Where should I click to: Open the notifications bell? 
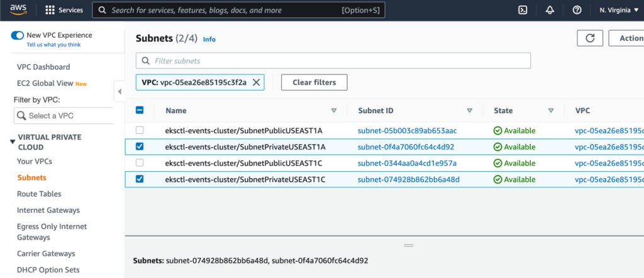550,10
